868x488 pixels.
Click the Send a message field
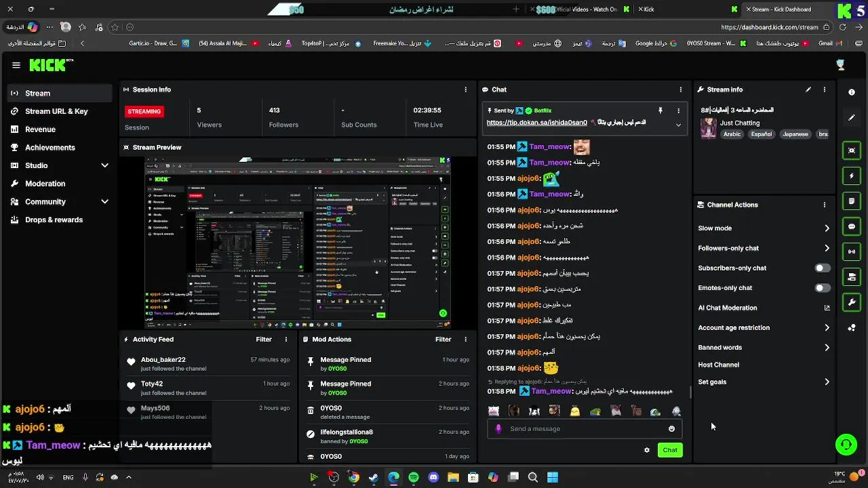click(584, 428)
